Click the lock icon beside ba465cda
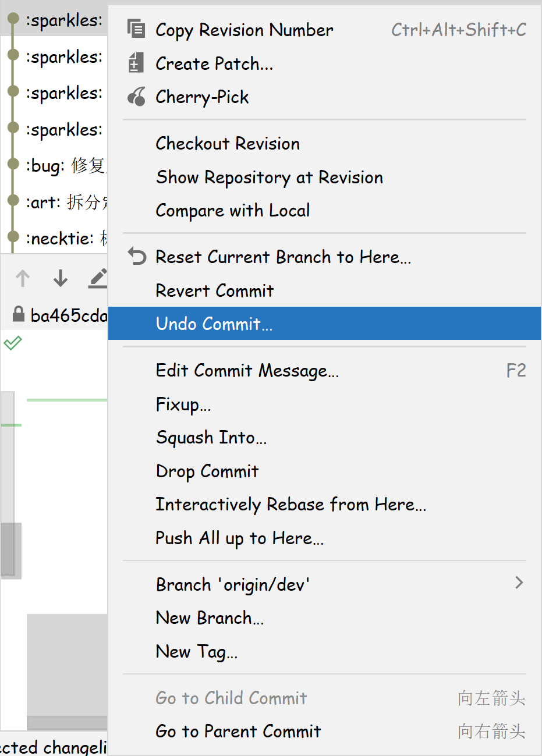The image size is (542, 756). point(19,315)
